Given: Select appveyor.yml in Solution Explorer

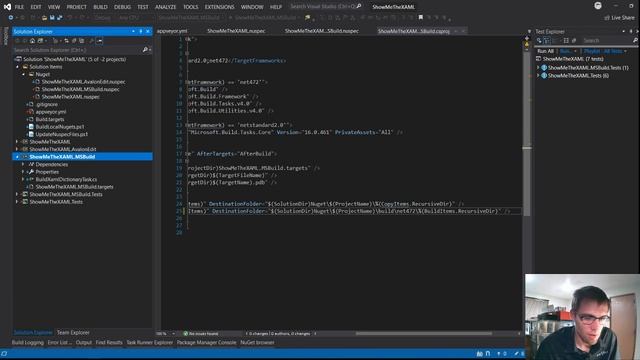Looking at the screenshot, I should click(x=51, y=111).
